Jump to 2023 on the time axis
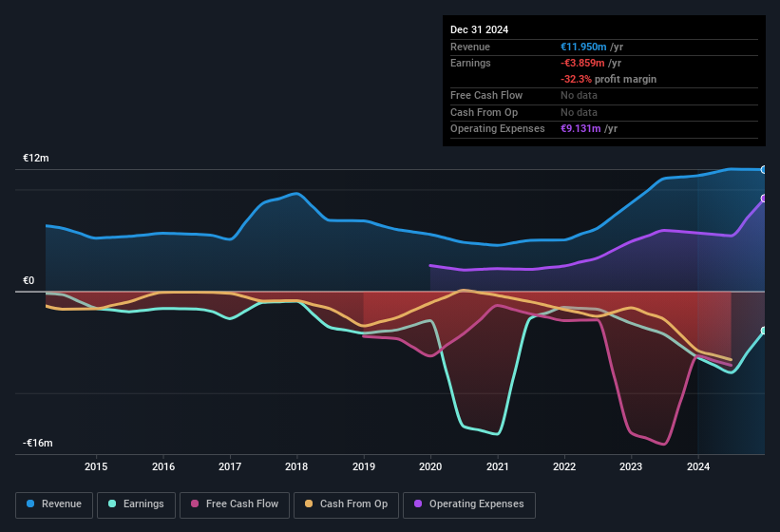This screenshot has width=780, height=532. pos(631,466)
